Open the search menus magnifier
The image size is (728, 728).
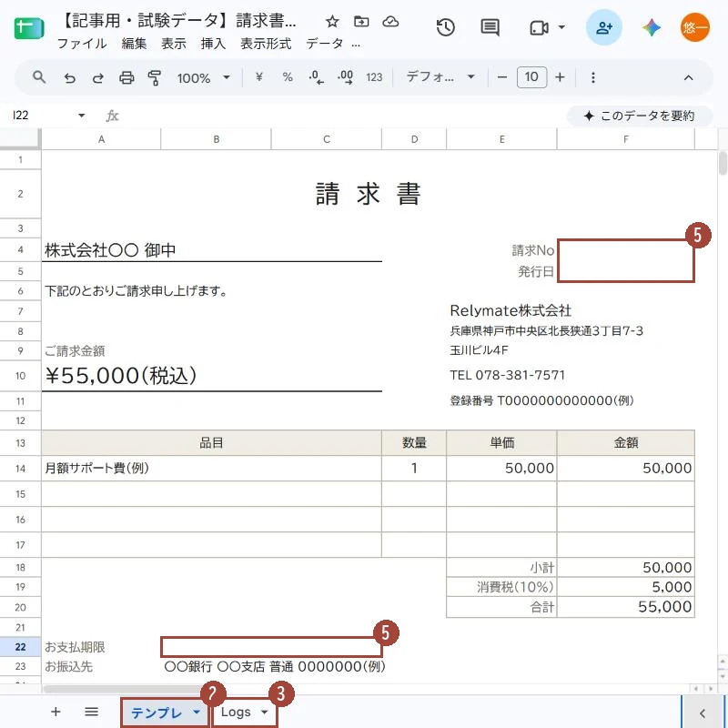point(39,77)
